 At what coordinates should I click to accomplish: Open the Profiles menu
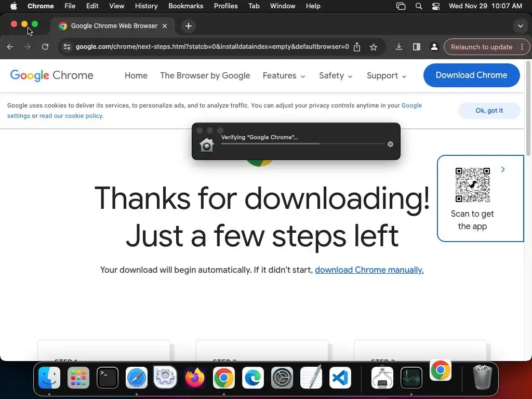click(225, 6)
